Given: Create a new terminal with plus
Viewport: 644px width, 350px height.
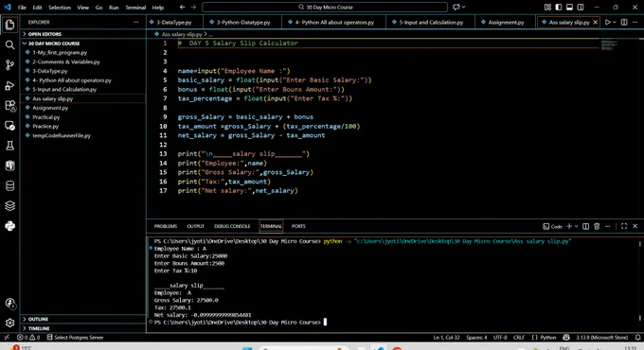Looking at the screenshot, I should pyautogui.click(x=569, y=226).
